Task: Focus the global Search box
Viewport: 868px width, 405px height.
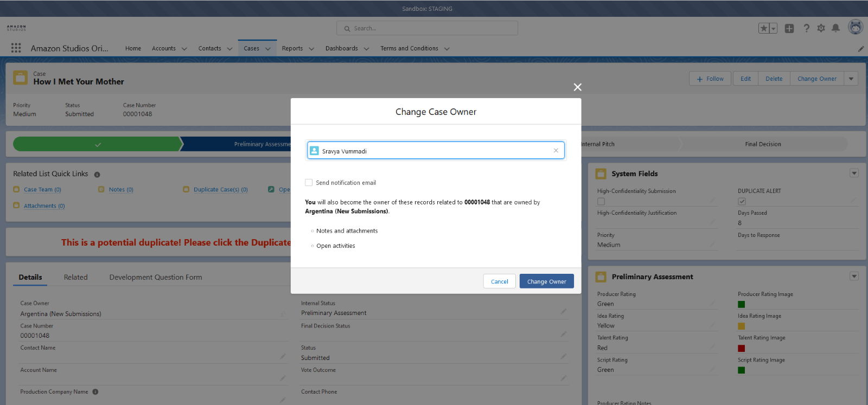Action: tap(427, 28)
